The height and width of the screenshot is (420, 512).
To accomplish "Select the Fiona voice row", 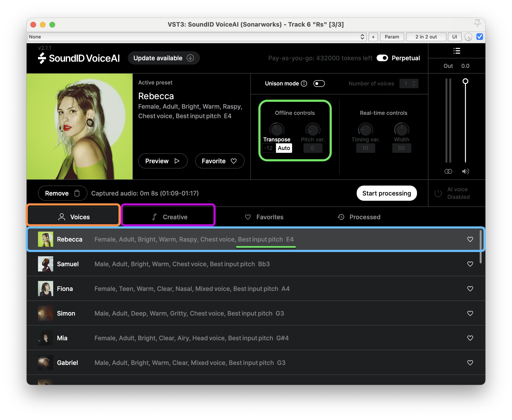I will tap(256, 289).
